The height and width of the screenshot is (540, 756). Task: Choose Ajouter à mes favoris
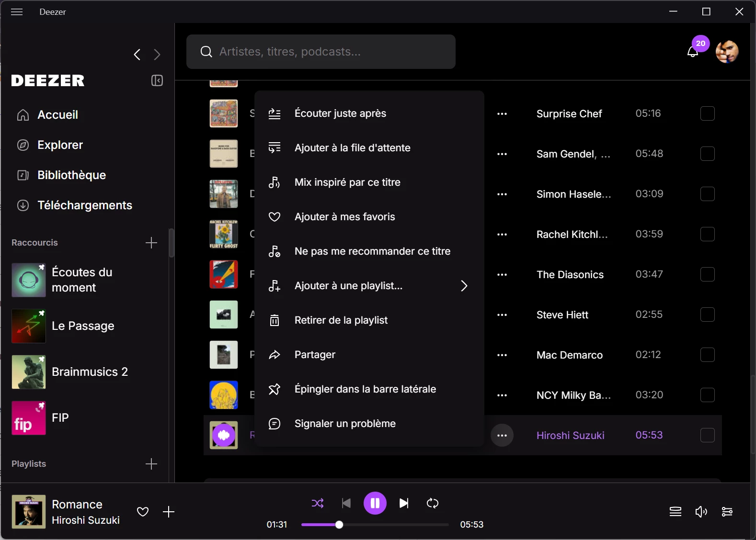tap(369, 217)
